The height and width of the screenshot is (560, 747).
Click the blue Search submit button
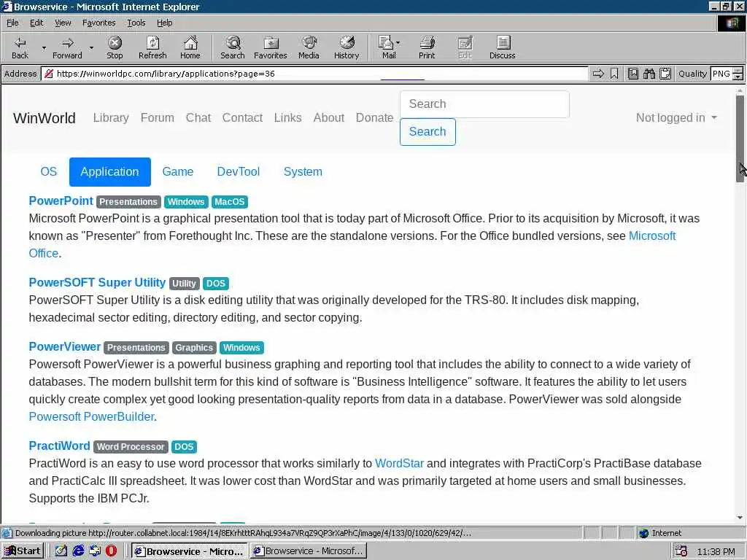click(427, 132)
